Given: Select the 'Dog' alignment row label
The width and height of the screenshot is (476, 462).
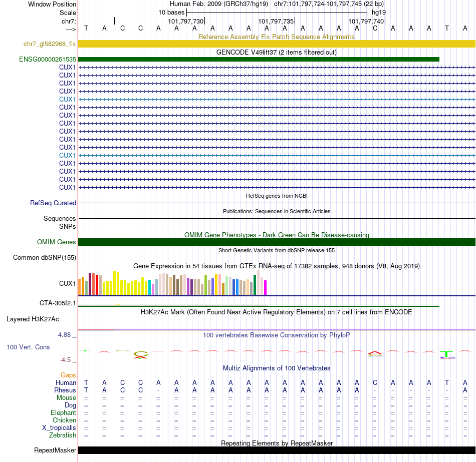Looking at the screenshot, I should click(x=70, y=405).
